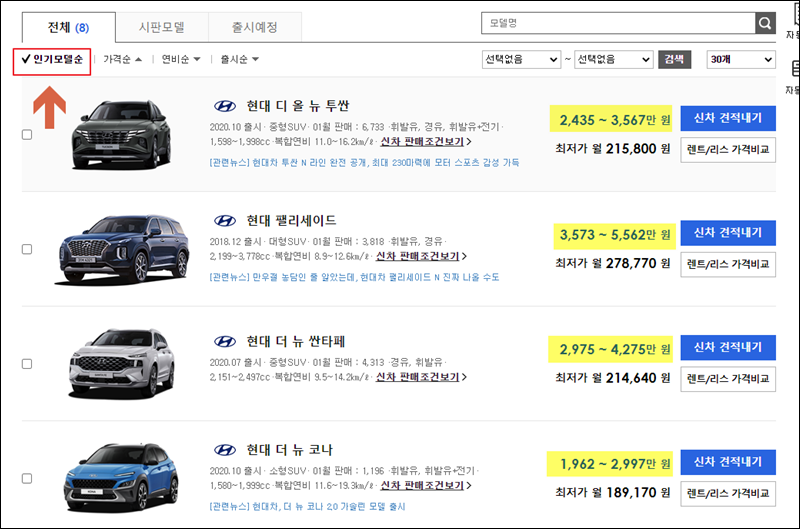Click 렌트/리스 가격비교 for 팰리세이드
This screenshot has height=529, width=800.
pyautogui.click(x=728, y=264)
